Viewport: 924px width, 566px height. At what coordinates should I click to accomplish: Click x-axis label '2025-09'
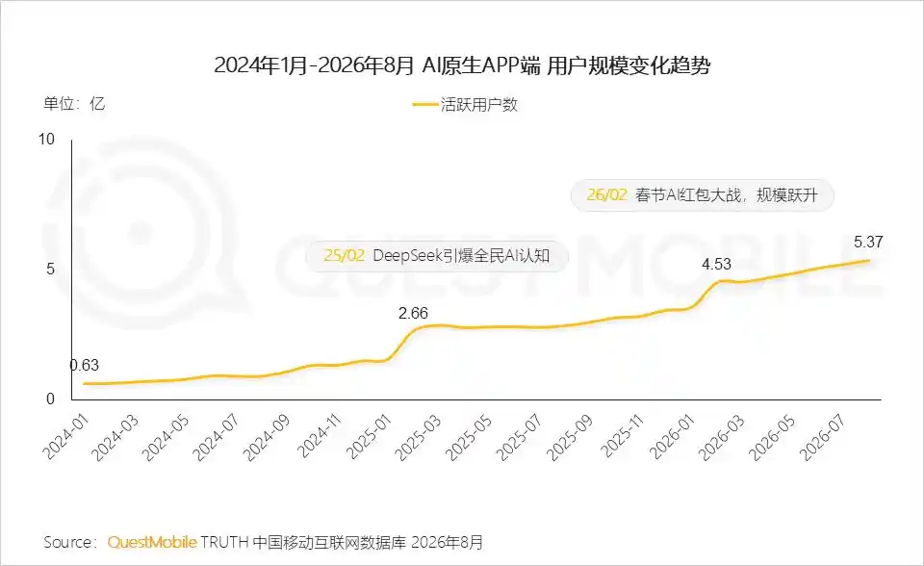pyautogui.click(x=569, y=436)
